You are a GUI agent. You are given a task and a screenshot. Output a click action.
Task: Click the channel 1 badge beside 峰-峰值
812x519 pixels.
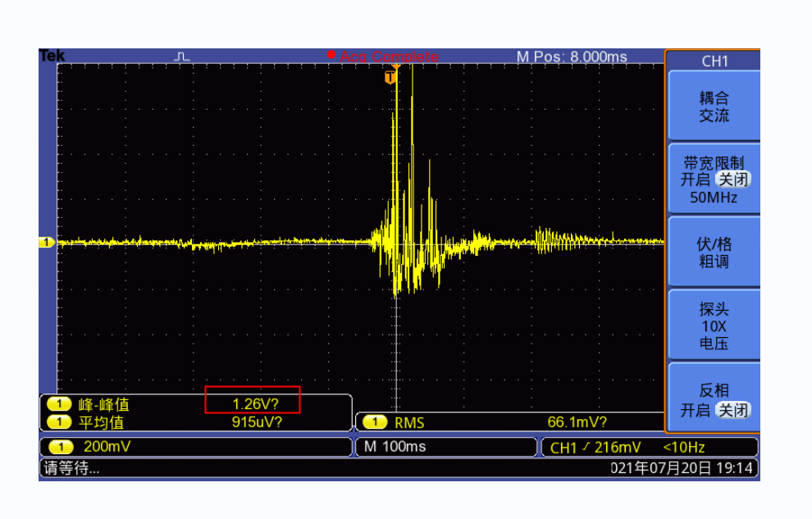point(59,403)
